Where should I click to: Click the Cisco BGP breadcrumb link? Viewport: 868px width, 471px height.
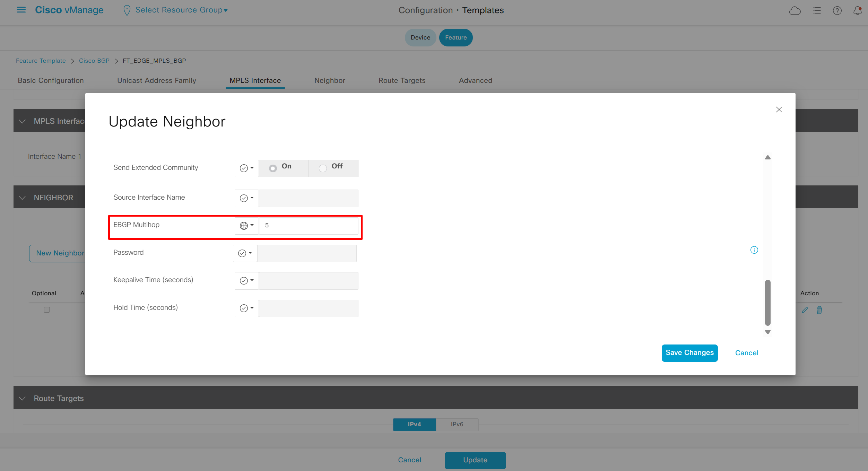(x=94, y=61)
